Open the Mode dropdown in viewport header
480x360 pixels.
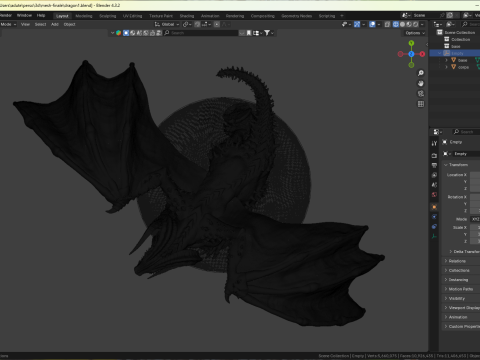tap(8, 24)
